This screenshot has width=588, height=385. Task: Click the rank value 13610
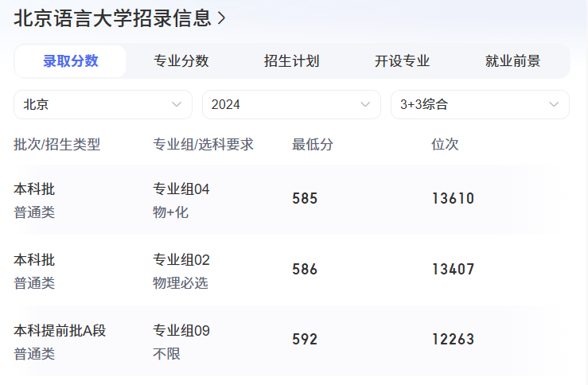click(453, 198)
